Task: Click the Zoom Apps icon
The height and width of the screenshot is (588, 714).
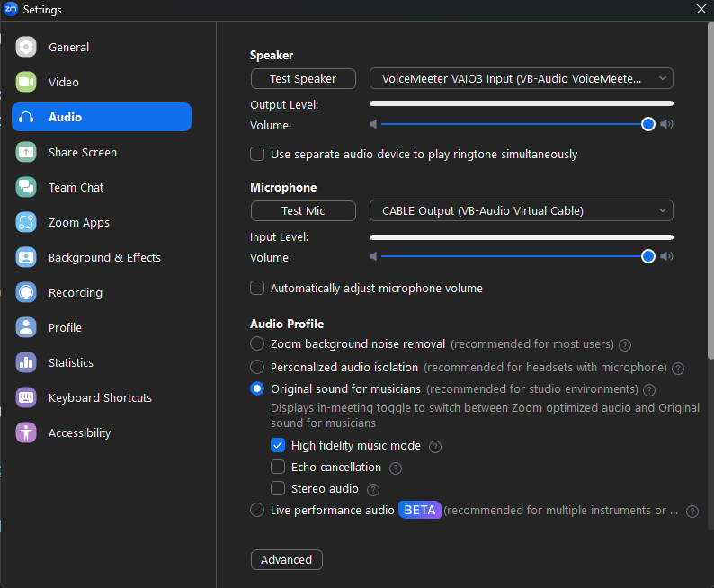Action: [x=26, y=222]
